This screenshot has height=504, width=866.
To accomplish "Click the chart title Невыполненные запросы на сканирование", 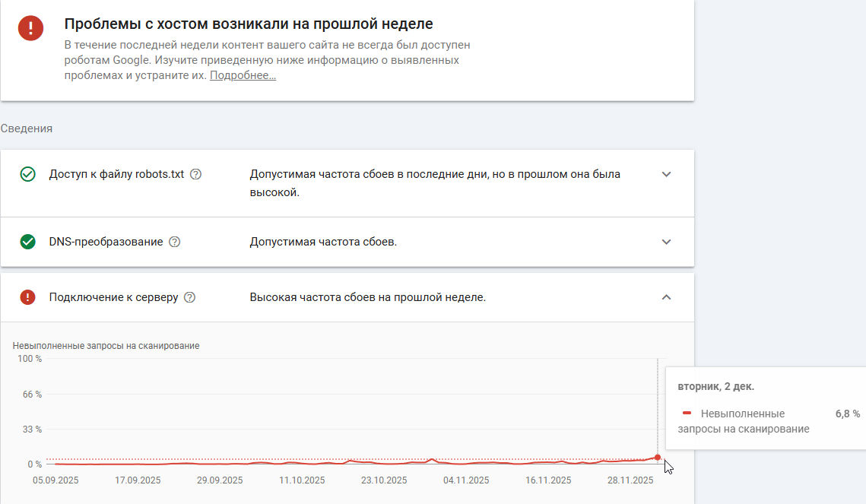I will (106, 346).
